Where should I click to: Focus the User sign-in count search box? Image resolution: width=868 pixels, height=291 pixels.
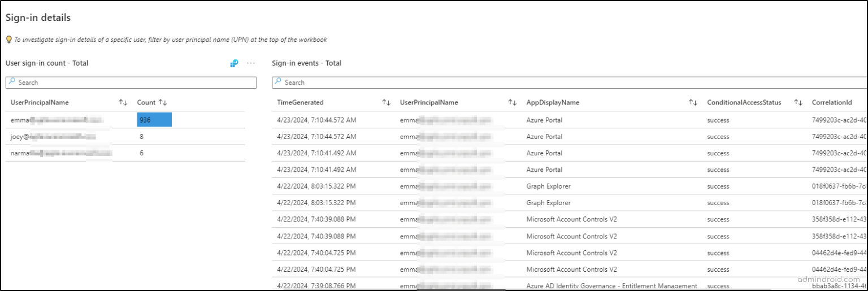point(131,82)
